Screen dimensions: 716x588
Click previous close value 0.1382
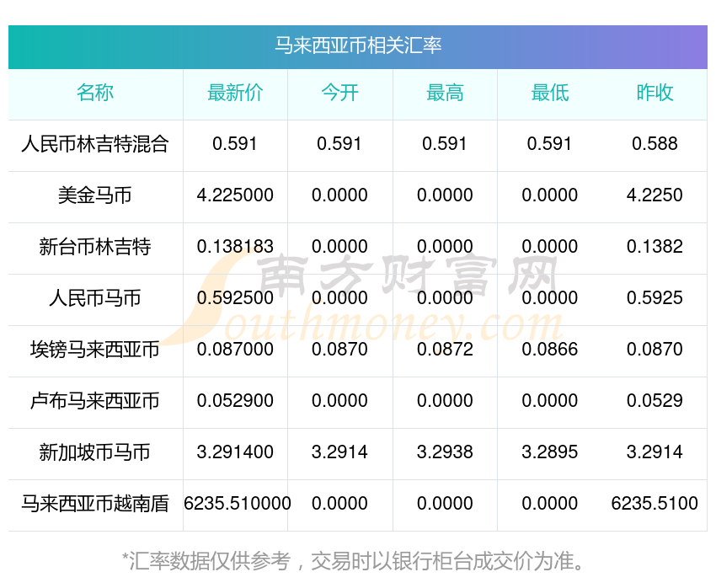(655, 247)
